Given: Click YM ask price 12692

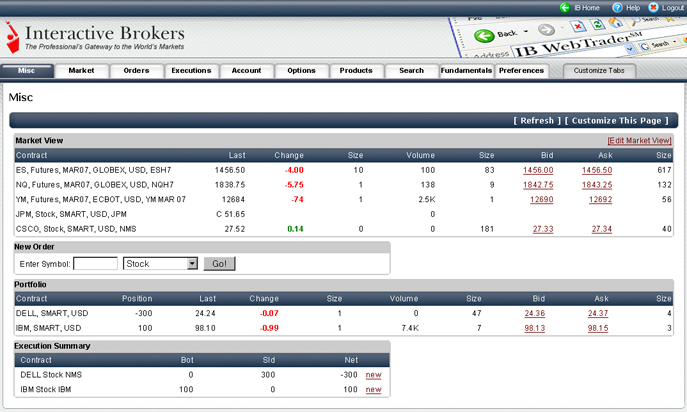Looking at the screenshot, I should [601, 199].
